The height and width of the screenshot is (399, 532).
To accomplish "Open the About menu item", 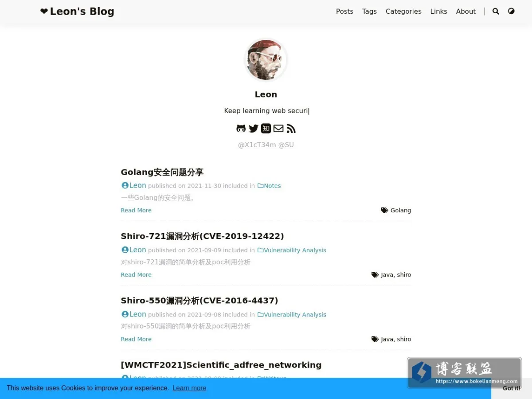I will coord(466,12).
